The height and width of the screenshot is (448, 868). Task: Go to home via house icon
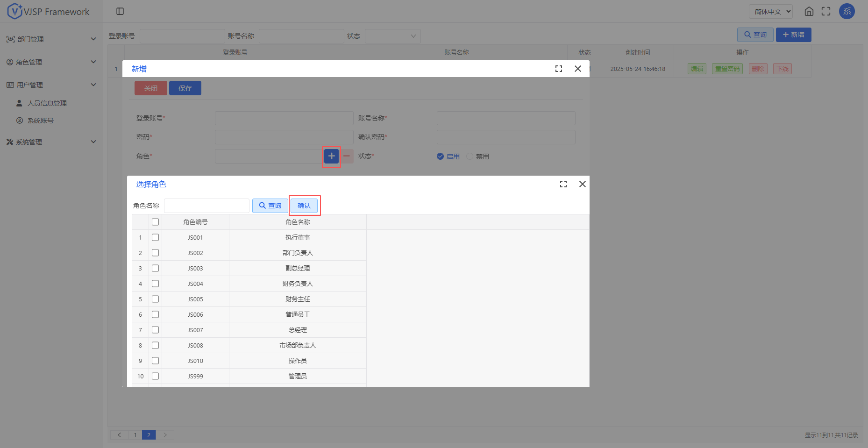[809, 11]
